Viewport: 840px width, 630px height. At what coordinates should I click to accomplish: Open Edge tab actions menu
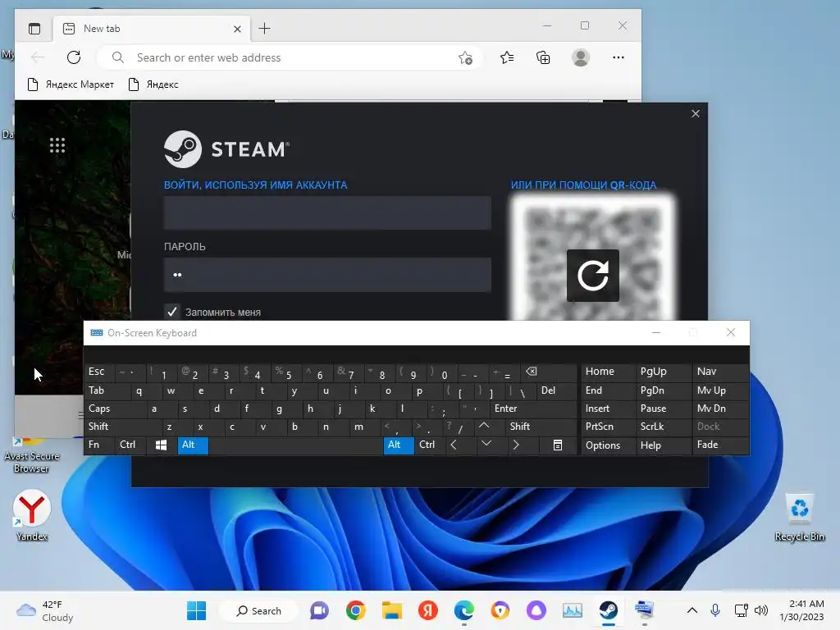coord(34,29)
